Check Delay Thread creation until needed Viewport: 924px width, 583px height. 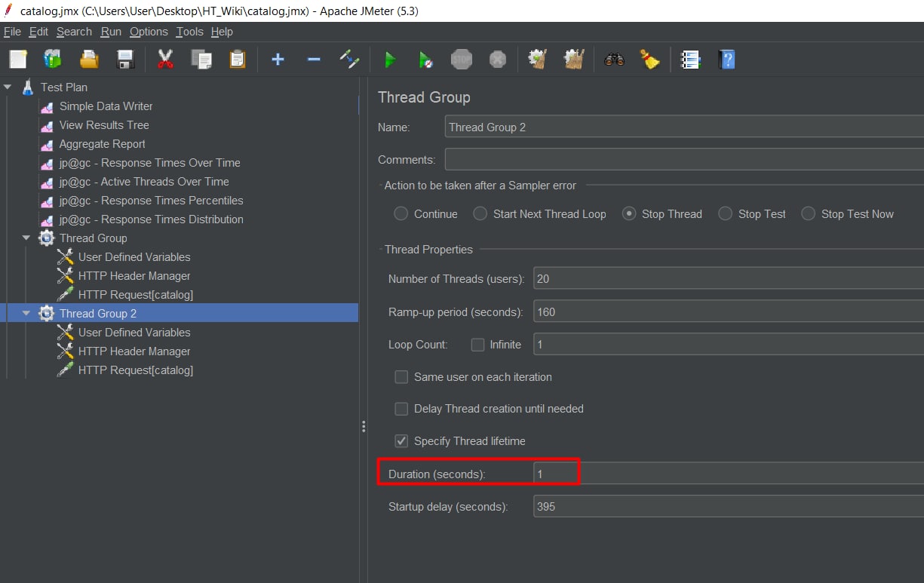click(401, 409)
